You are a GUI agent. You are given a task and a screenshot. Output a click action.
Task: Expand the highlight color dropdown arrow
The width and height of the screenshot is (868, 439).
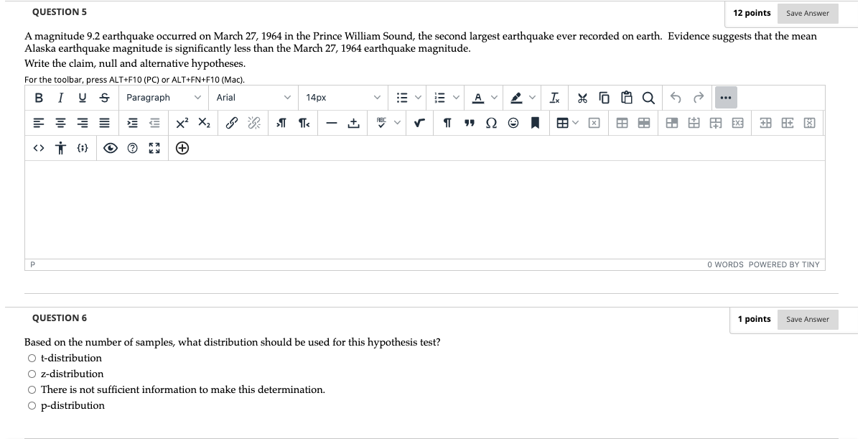pos(533,98)
